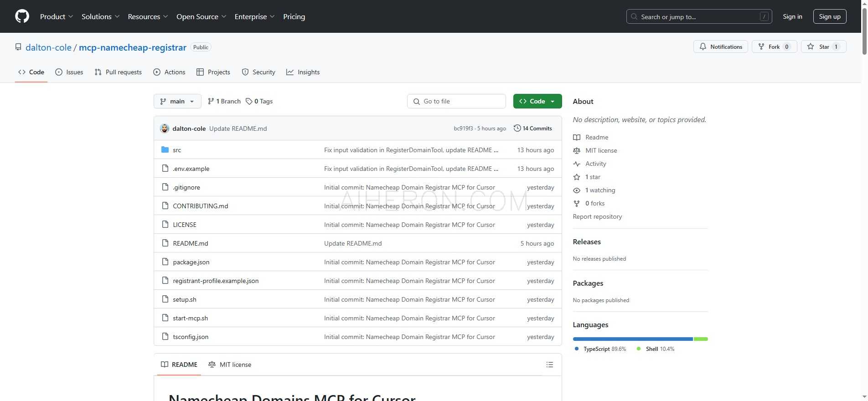Image resolution: width=868 pixels, height=401 pixels.
Task: Click the dalton-cole avatar in commit row
Action: (x=165, y=129)
